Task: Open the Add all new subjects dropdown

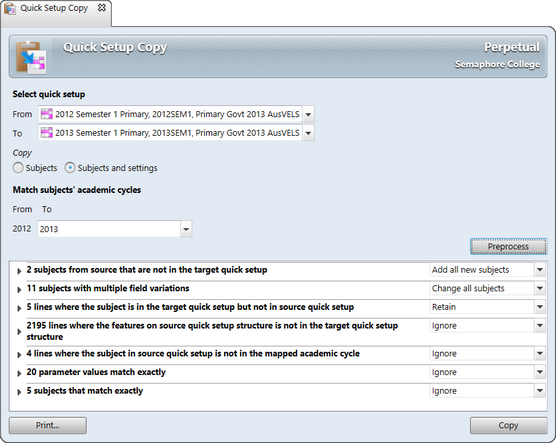Action: click(x=540, y=270)
